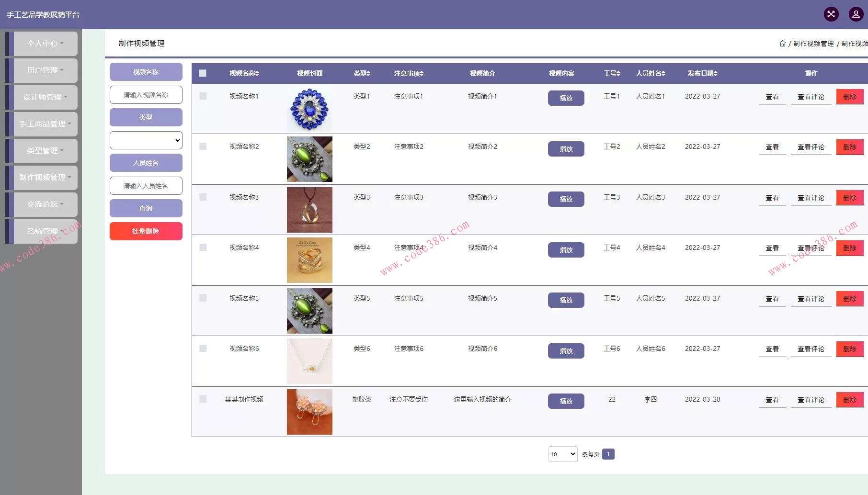Click the 请输入视频名称 input field
Image resolution: width=868 pixels, height=495 pixels.
click(146, 94)
